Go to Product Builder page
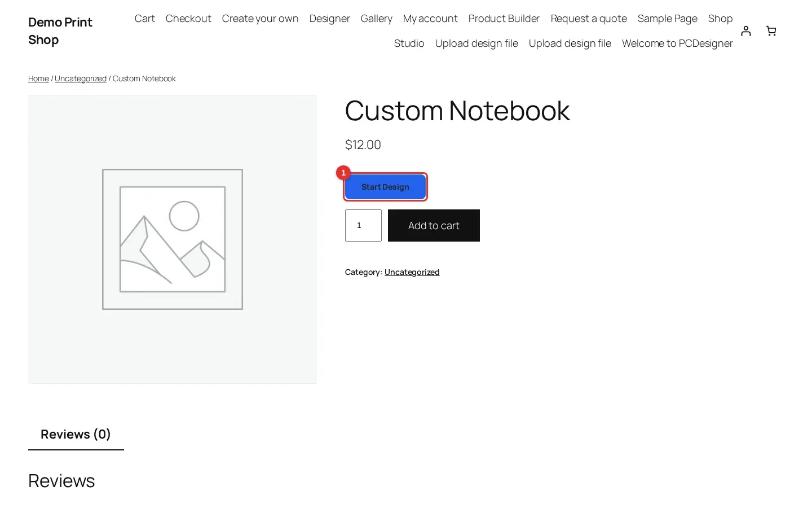This screenshot has height=508, width=812. [x=504, y=19]
